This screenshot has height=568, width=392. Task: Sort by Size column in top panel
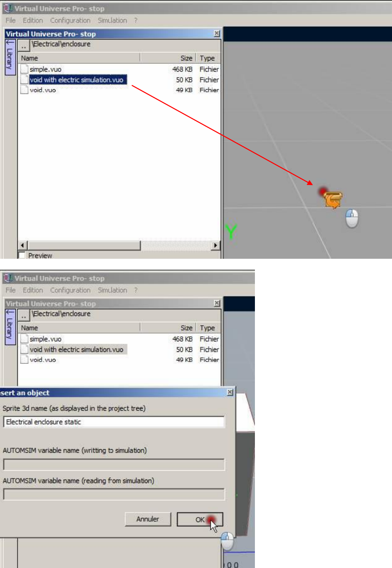[x=168, y=58]
